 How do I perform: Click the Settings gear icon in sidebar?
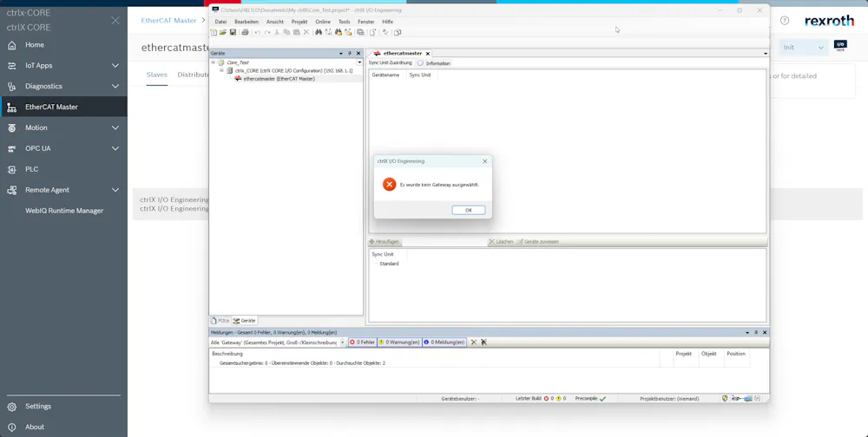pos(11,407)
